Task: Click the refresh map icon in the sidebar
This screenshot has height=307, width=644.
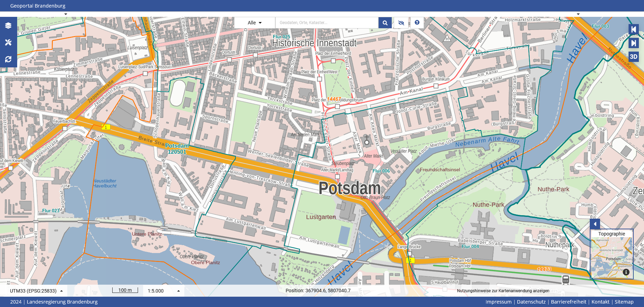Action: pyautogui.click(x=8, y=59)
